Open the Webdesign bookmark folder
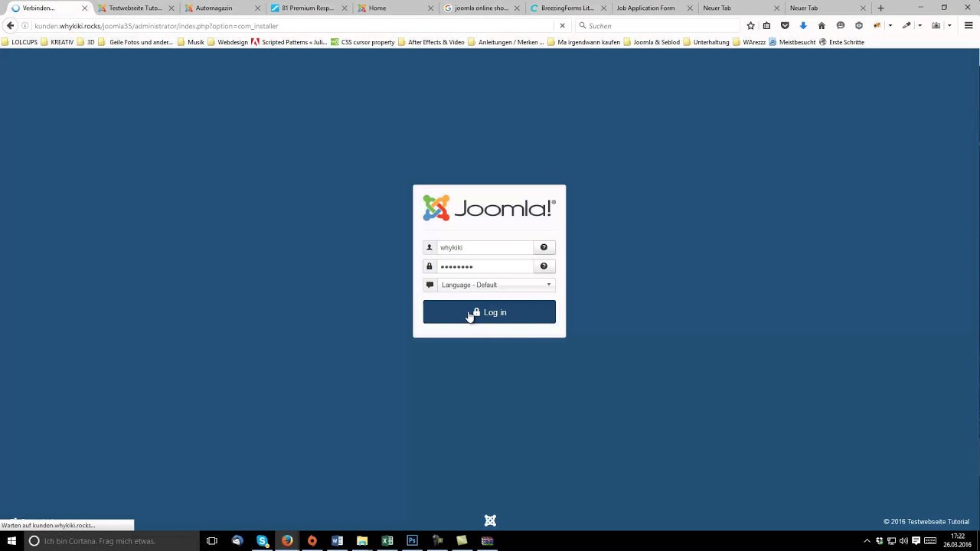The width and height of the screenshot is (980, 551). (227, 42)
